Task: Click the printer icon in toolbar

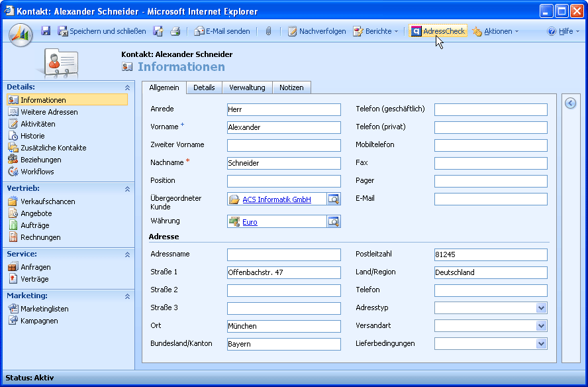Action: coord(175,31)
